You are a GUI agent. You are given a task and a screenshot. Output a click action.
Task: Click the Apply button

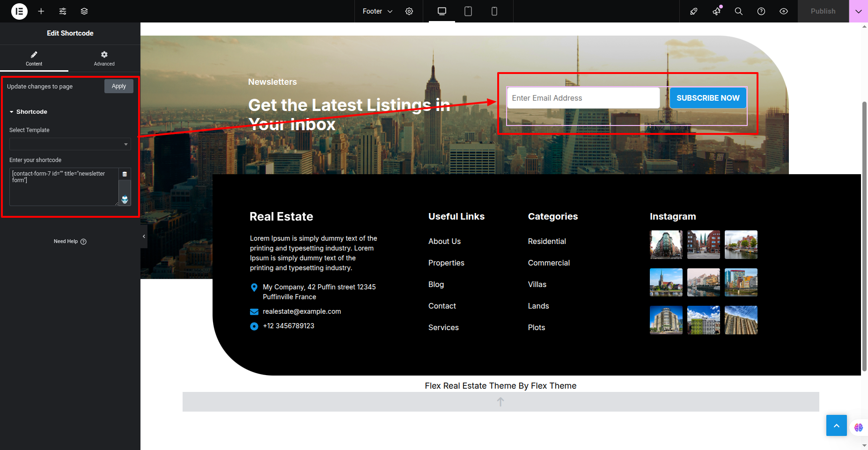(x=119, y=86)
